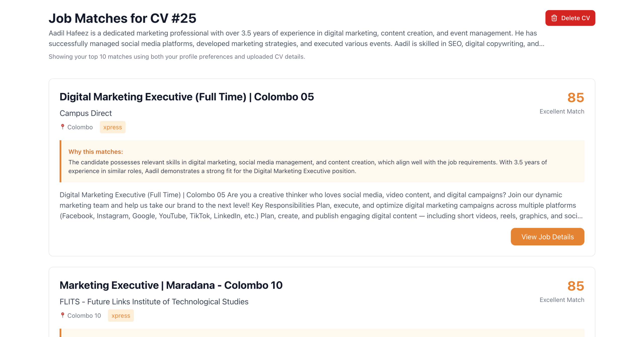Click the match explanation text about the candidate
This screenshot has height=337, width=644.
pos(307,167)
